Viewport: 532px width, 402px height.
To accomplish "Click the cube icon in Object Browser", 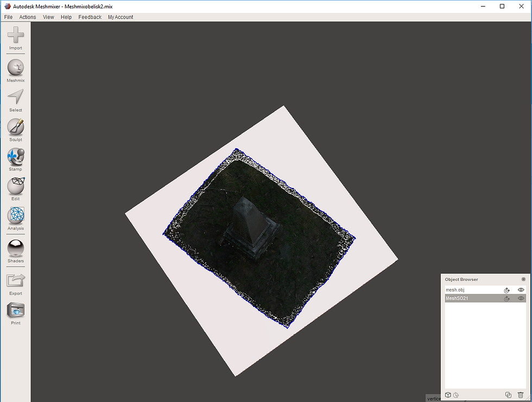I will click(x=448, y=395).
